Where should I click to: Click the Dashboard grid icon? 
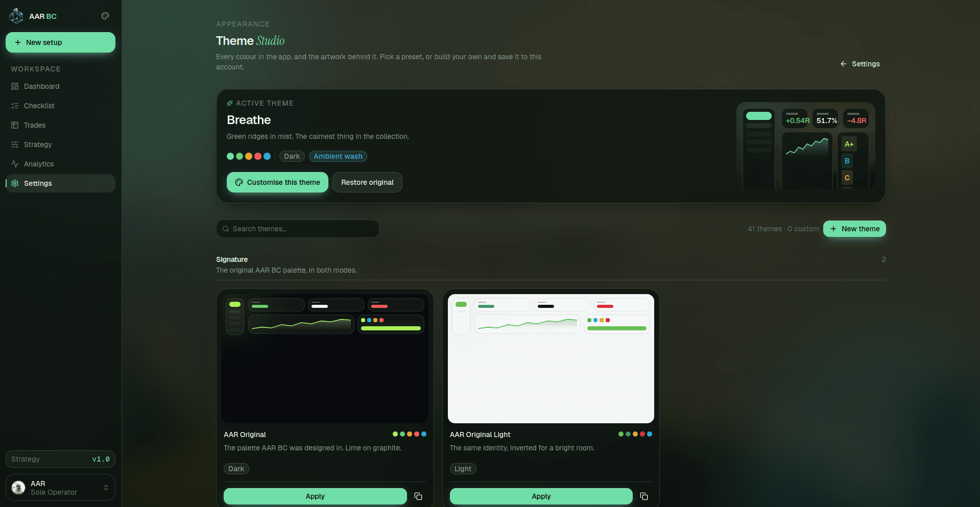(15, 86)
